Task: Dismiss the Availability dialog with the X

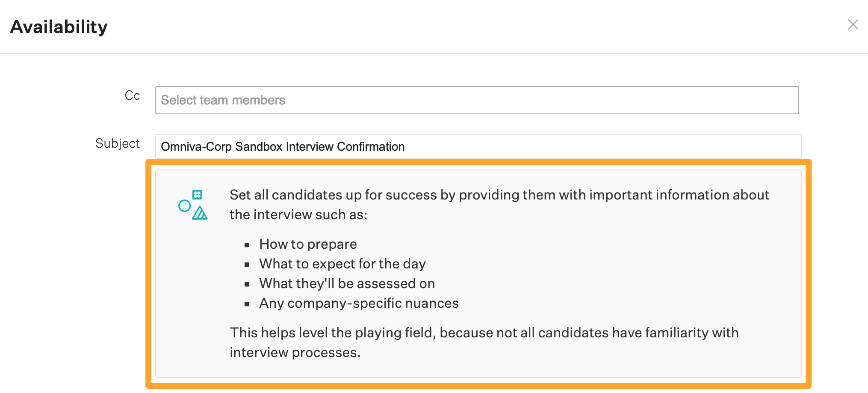Action: click(853, 25)
